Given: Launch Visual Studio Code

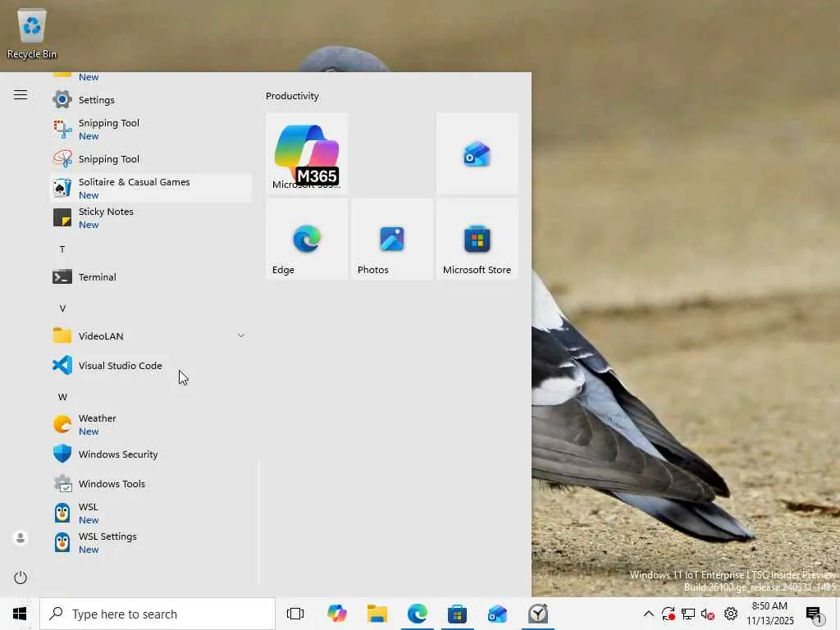Looking at the screenshot, I should (x=151, y=365).
